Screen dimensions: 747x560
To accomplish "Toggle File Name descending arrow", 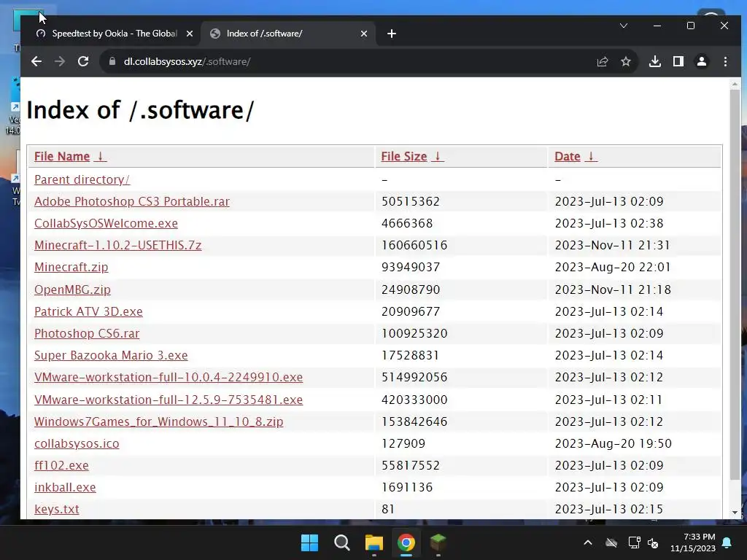I will (100, 156).
